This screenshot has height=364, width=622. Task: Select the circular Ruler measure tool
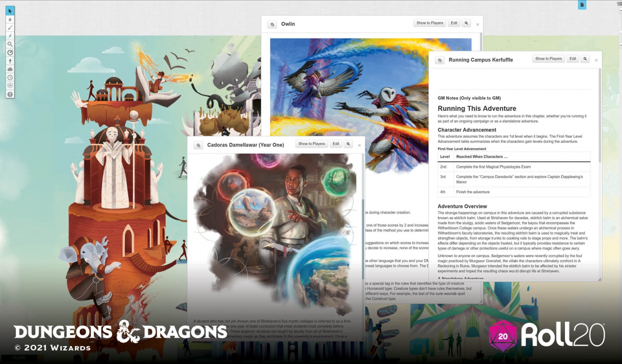point(10,53)
